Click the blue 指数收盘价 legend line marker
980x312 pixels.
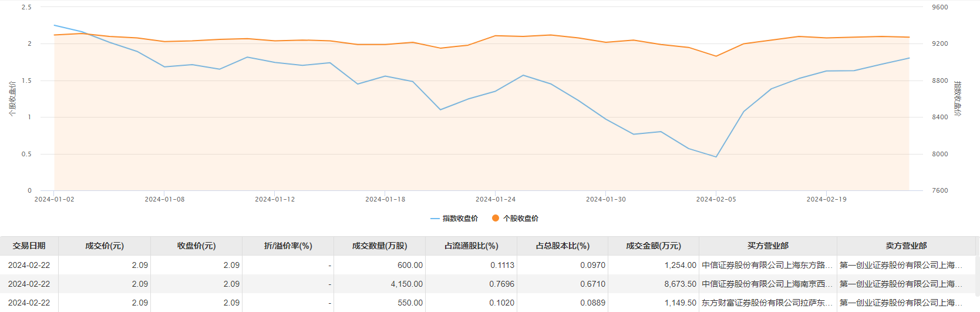click(435, 219)
